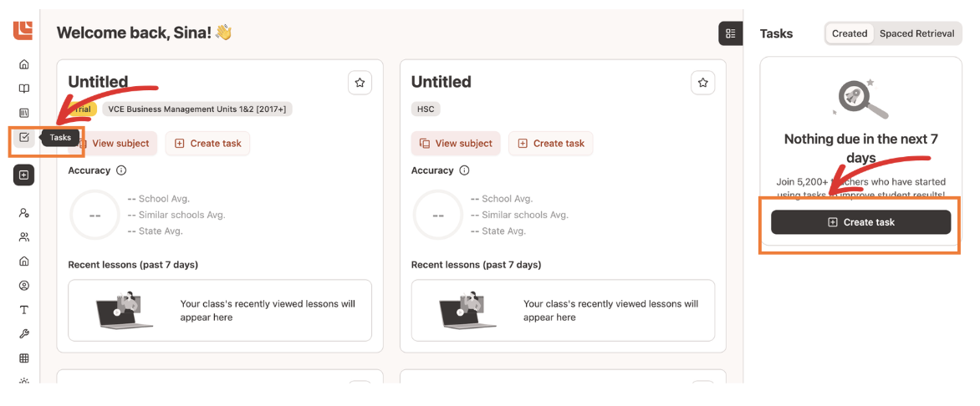
Task: Star the first Untitled subject card
Action: (360, 83)
